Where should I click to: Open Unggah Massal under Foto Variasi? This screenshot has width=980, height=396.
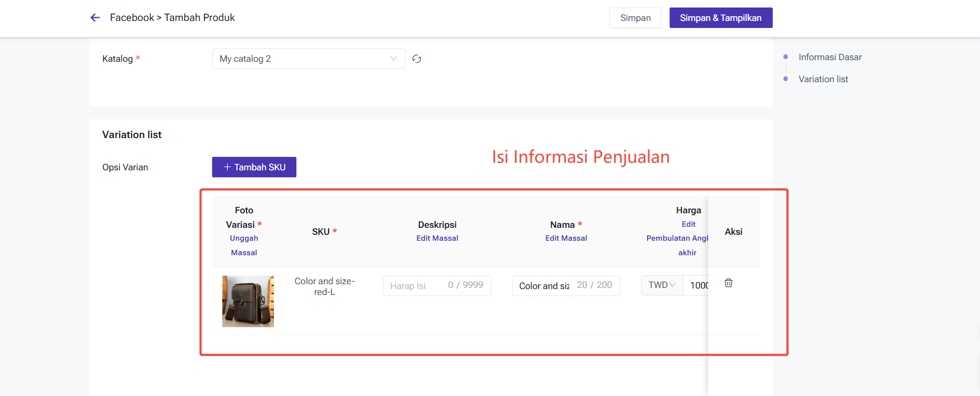(x=244, y=245)
